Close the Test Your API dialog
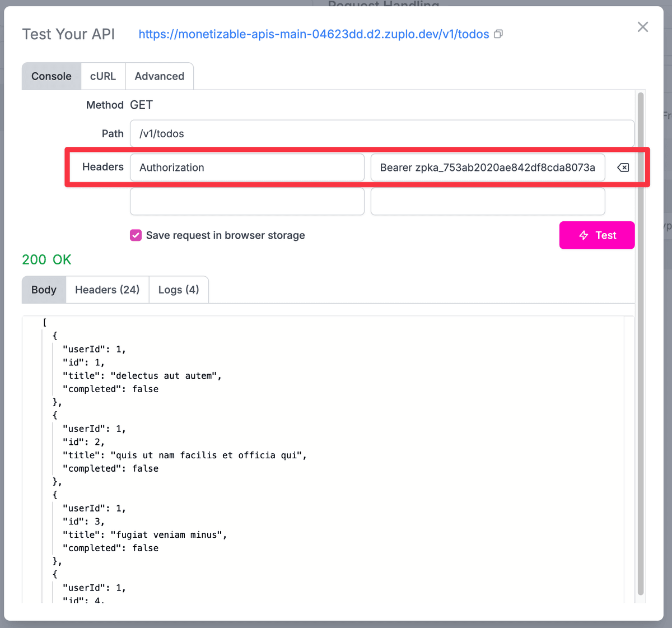672x628 pixels. coord(643,27)
